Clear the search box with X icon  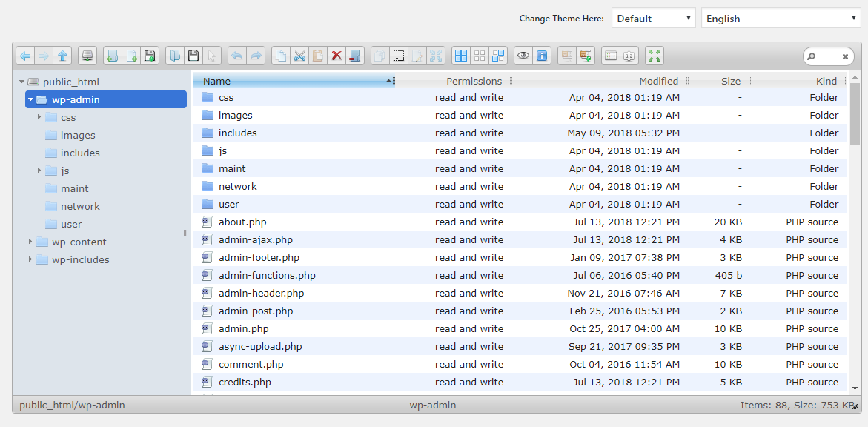(x=845, y=56)
